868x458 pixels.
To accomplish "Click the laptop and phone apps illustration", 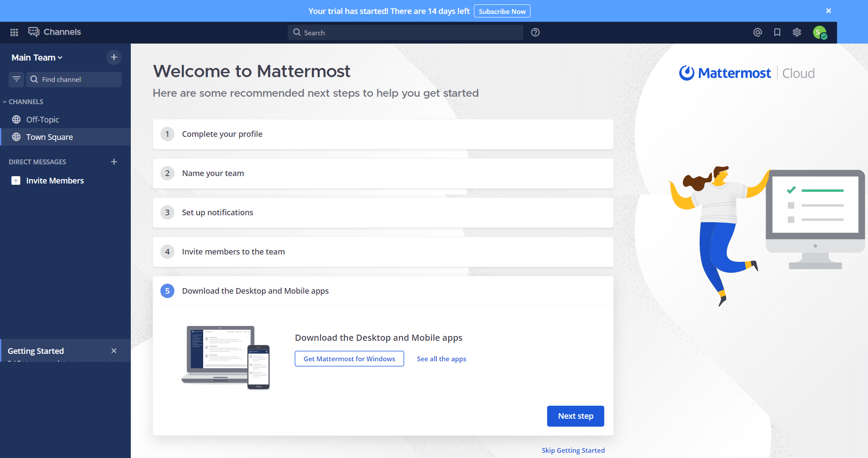I will click(x=226, y=357).
